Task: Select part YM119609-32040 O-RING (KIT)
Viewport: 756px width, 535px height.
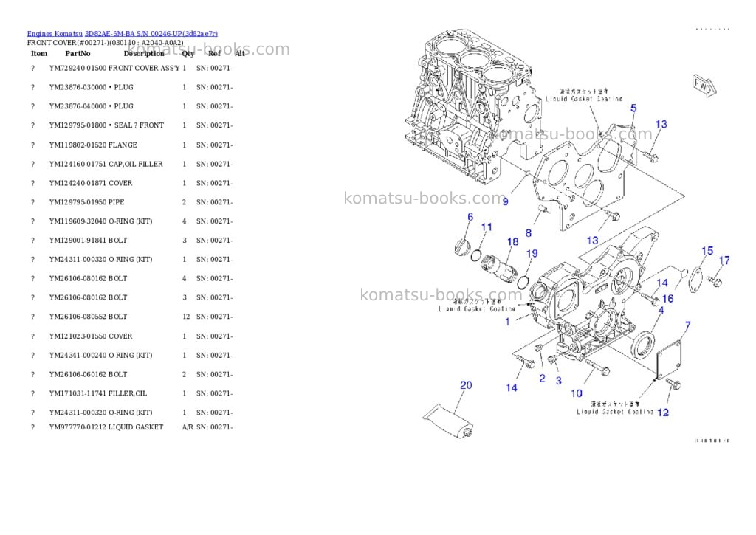Action: [100, 221]
